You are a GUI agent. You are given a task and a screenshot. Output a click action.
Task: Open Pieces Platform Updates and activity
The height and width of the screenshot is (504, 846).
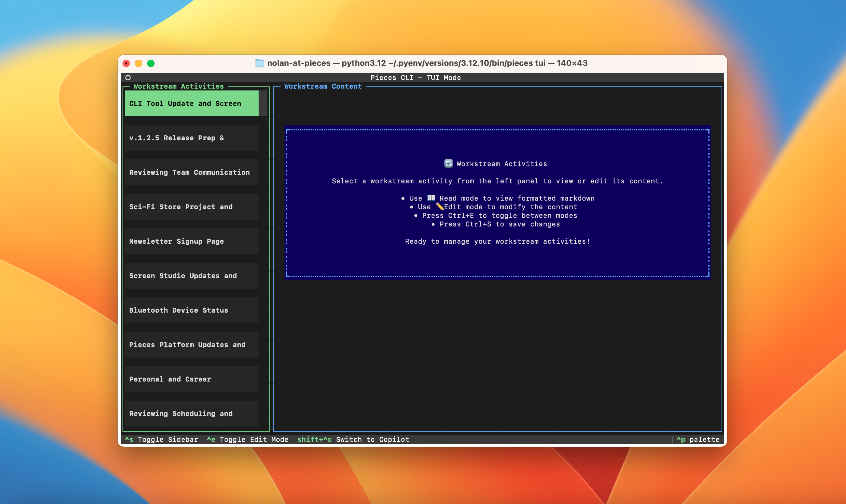click(x=191, y=344)
